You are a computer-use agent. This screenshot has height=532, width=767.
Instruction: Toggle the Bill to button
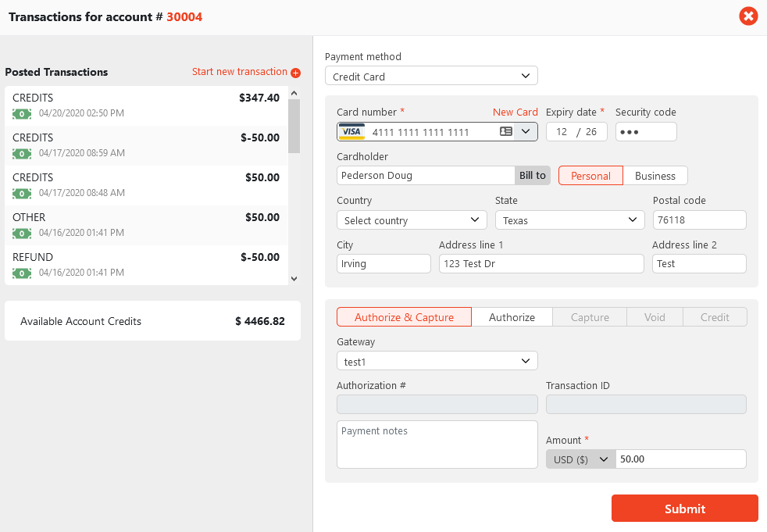(x=533, y=176)
